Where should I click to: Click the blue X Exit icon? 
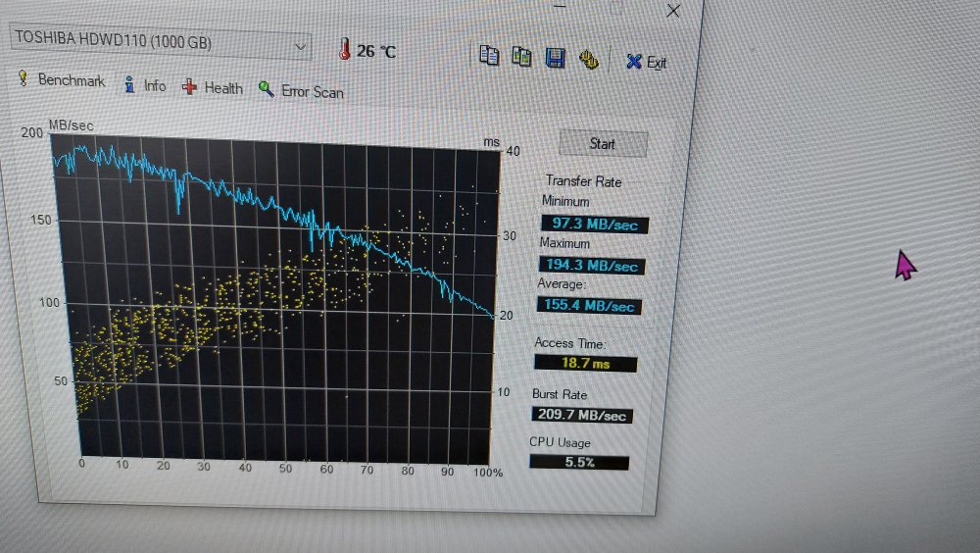634,61
